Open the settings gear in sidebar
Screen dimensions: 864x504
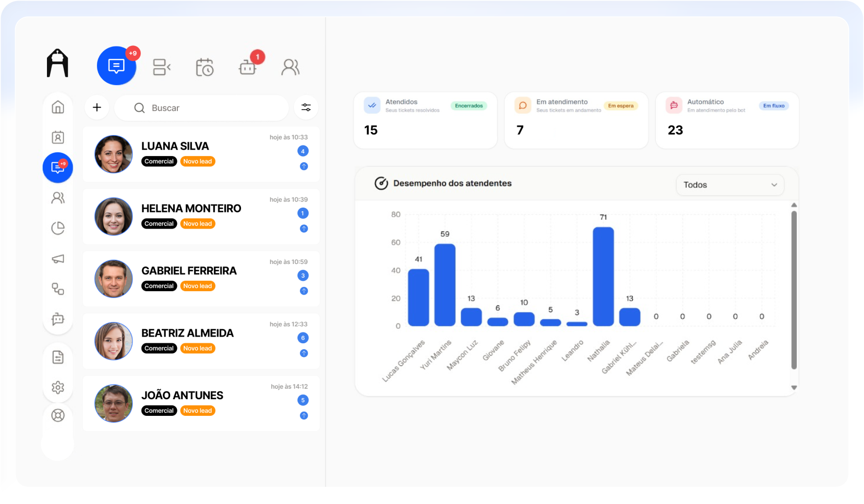[58, 387]
